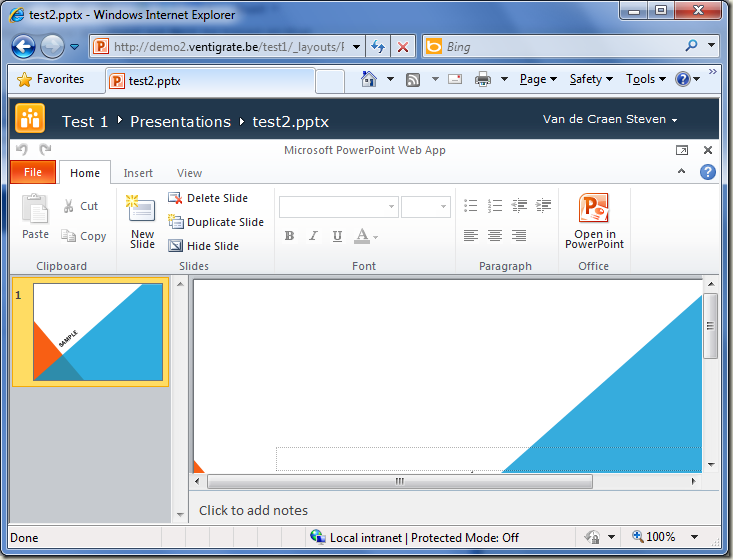Click the Refresh page button
The image size is (733, 560).
pyautogui.click(x=378, y=47)
